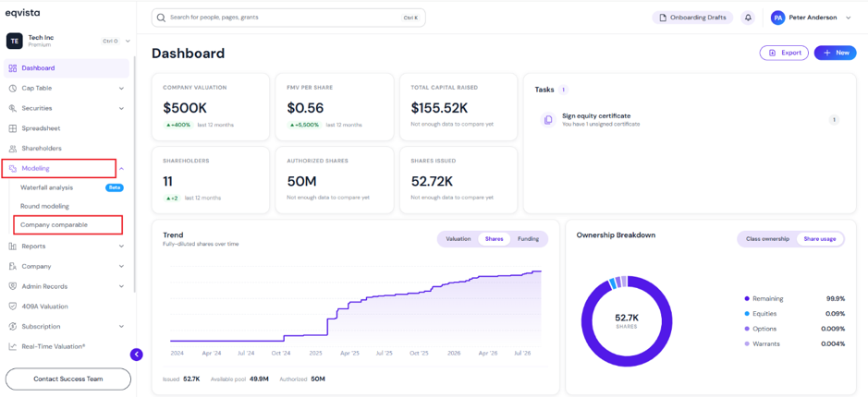Click the Real-Time Valuation link
The height and width of the screenshot is (397, 868).
pyautogui.click(x=53, y=347)
